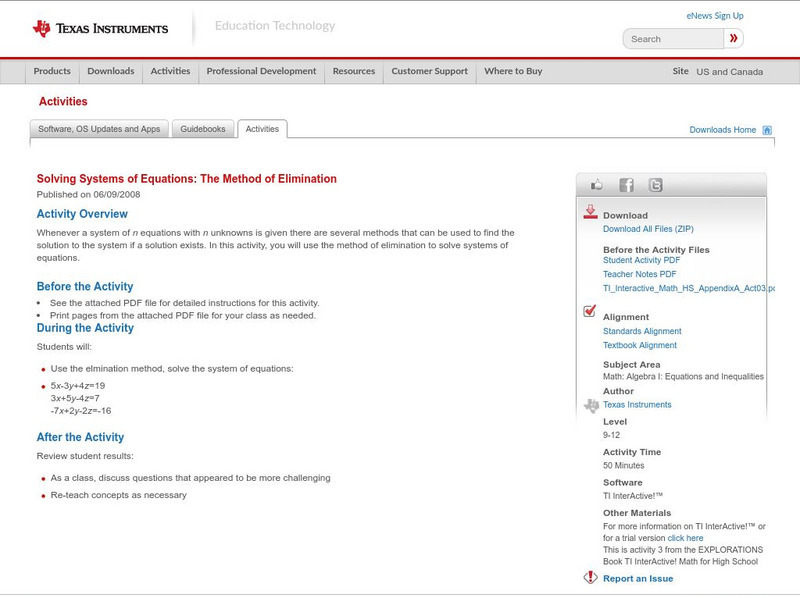This screenshot has height=598, width=800.
Task: Click the During the Activity heading
Action: [x=85, y=328]
